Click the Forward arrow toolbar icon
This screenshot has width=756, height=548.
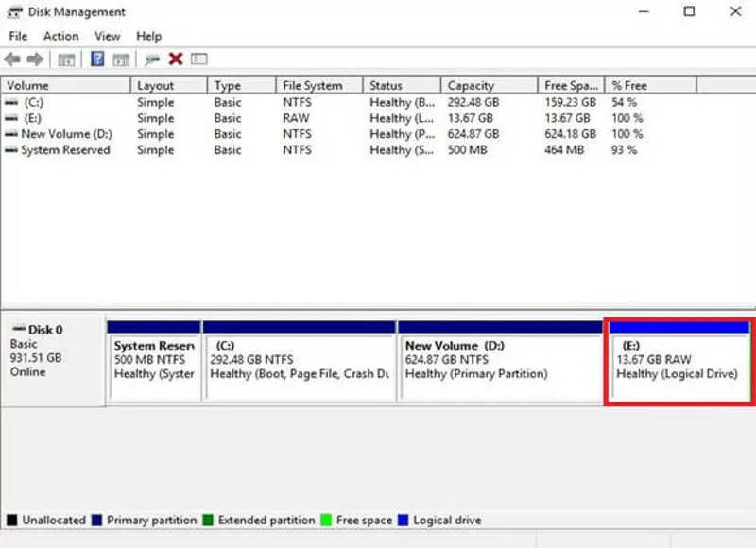coord(35,60)
